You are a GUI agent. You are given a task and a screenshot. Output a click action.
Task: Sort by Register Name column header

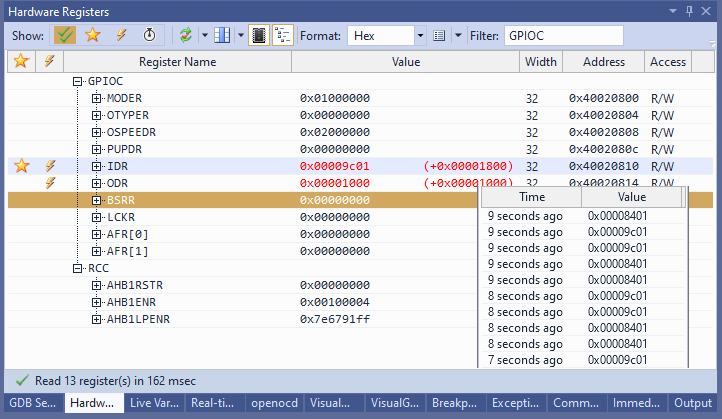point(177,62)
